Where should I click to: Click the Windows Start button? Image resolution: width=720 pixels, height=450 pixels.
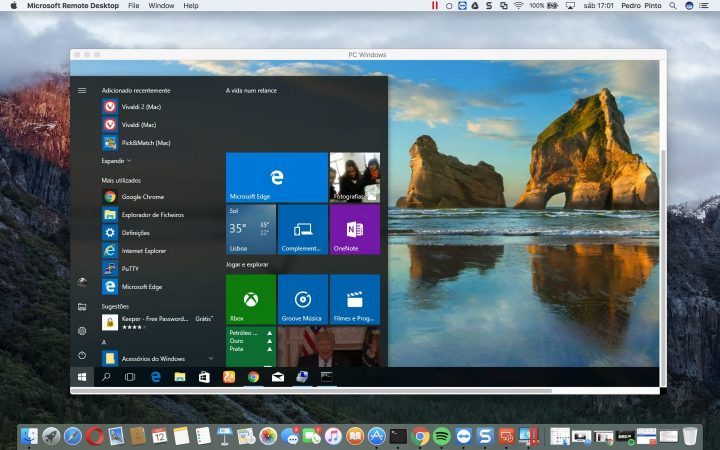tap(81, 377)
